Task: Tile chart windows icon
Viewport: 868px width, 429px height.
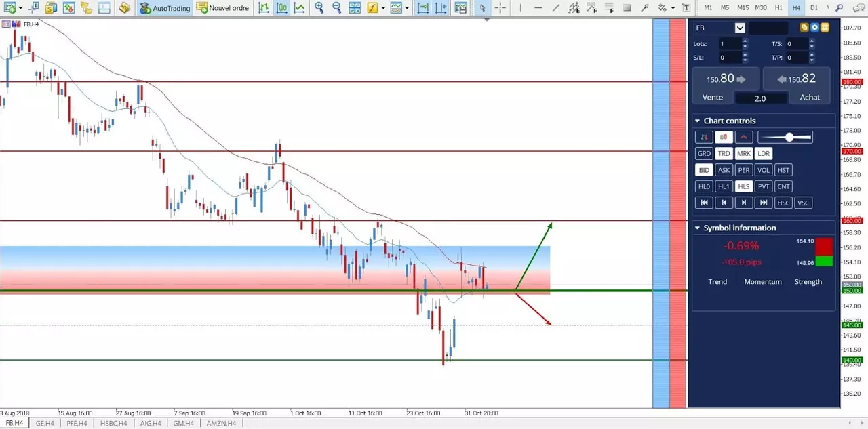Action: click(x=355, y=8)
